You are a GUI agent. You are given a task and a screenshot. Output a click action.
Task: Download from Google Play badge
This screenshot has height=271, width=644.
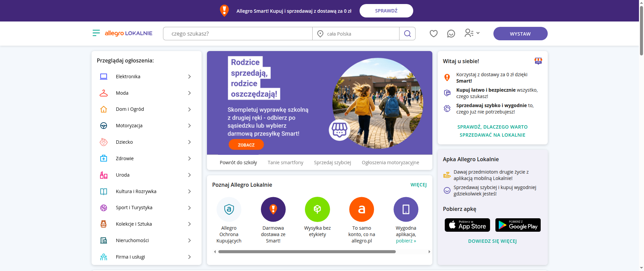pyautogui.click(x=518, y=225)
